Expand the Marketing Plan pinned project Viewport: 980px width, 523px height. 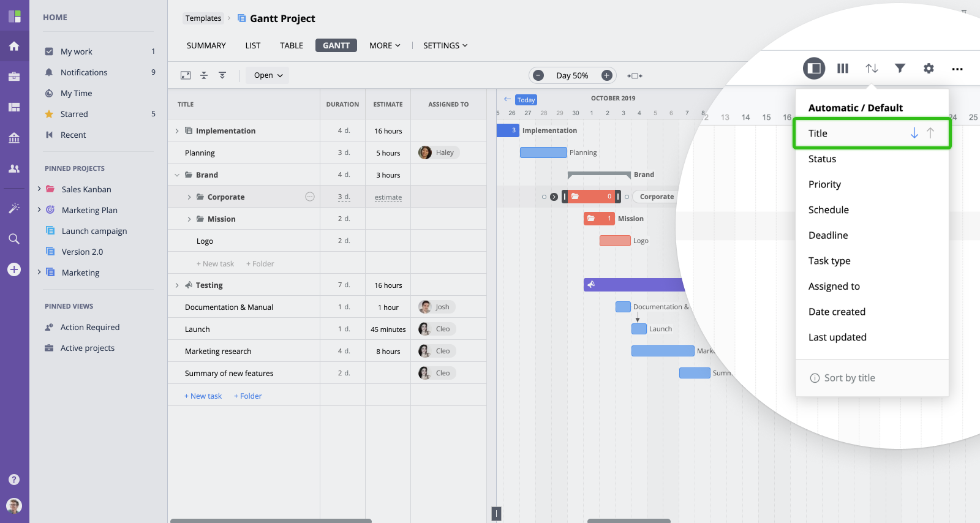pos(39,209)
